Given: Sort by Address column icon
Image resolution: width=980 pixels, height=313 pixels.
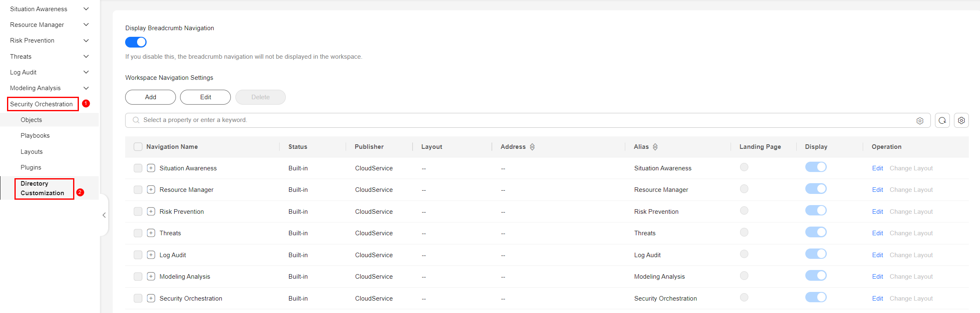Looking at the screenshot, I should tap(532, 147).
